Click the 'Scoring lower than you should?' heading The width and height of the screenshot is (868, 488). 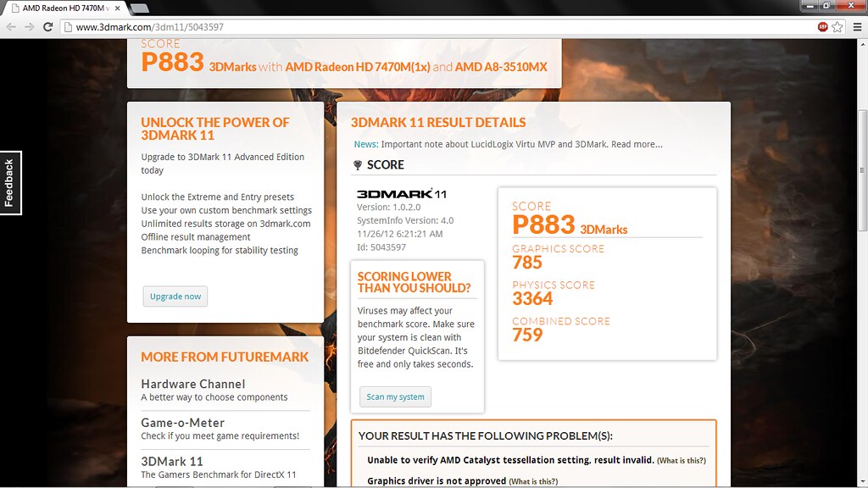(414, 282)
